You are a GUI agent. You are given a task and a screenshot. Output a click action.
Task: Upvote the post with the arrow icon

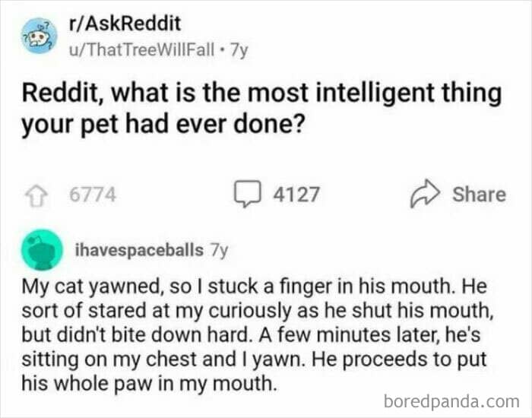click(x=36, y=196)
